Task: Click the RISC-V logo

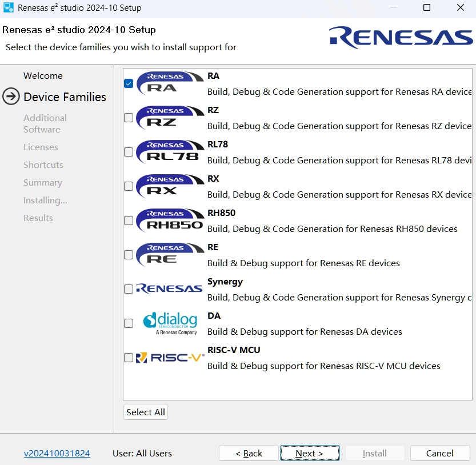Action: pyautogui.click(x=170, y=358)
